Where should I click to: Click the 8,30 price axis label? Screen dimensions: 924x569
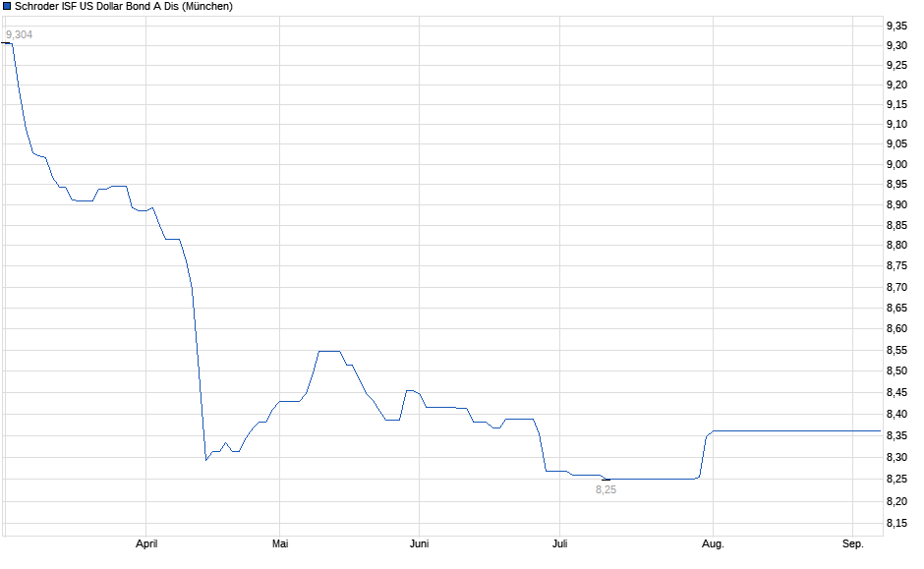coord(896,457)
